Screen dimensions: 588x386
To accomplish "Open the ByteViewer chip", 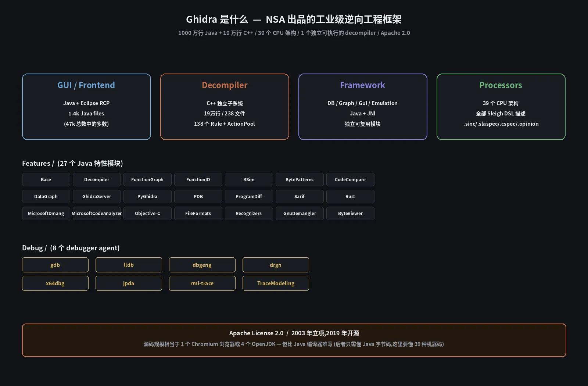I will (x=350, y=213).
